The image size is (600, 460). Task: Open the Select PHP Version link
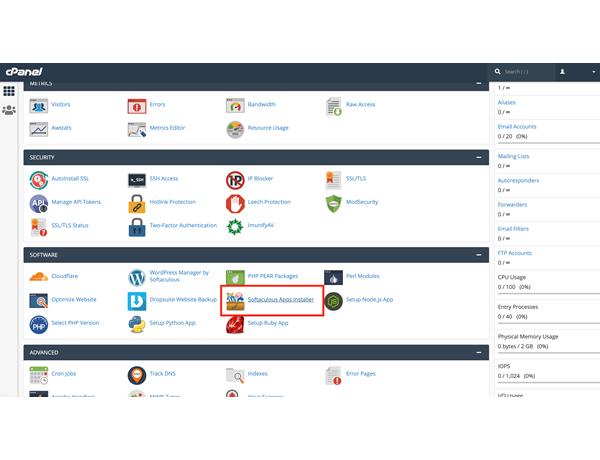75,323
